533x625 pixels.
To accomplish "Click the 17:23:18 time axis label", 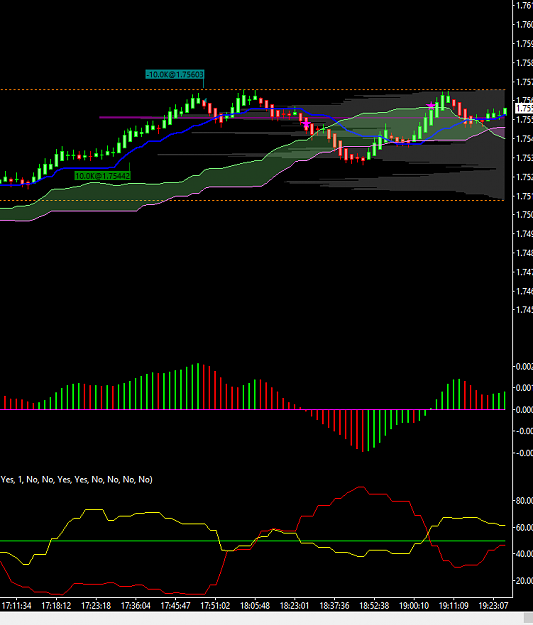I will pos(96,606).
